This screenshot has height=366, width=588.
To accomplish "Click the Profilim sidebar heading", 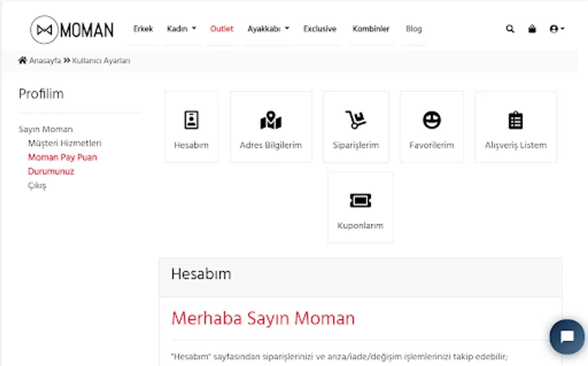I will click(x=41, y=94).
